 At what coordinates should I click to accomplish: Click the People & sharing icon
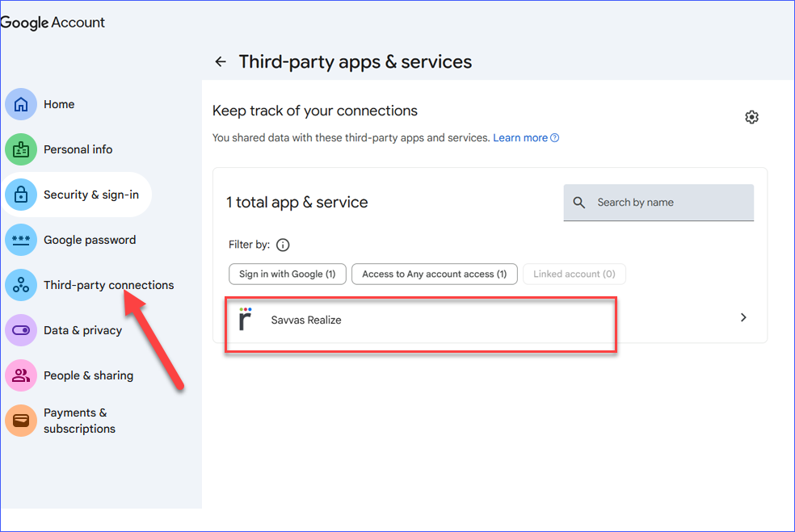pos(21,375)
